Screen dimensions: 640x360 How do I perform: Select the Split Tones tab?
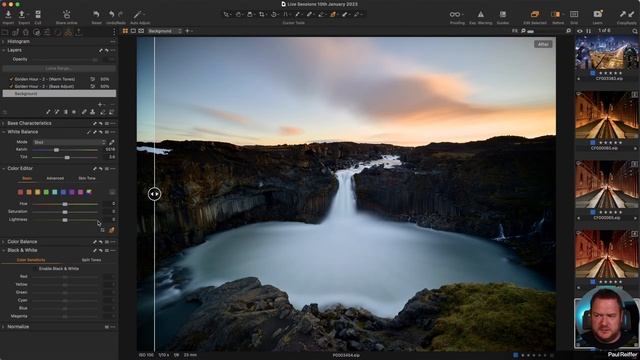(x=91, y=260)
